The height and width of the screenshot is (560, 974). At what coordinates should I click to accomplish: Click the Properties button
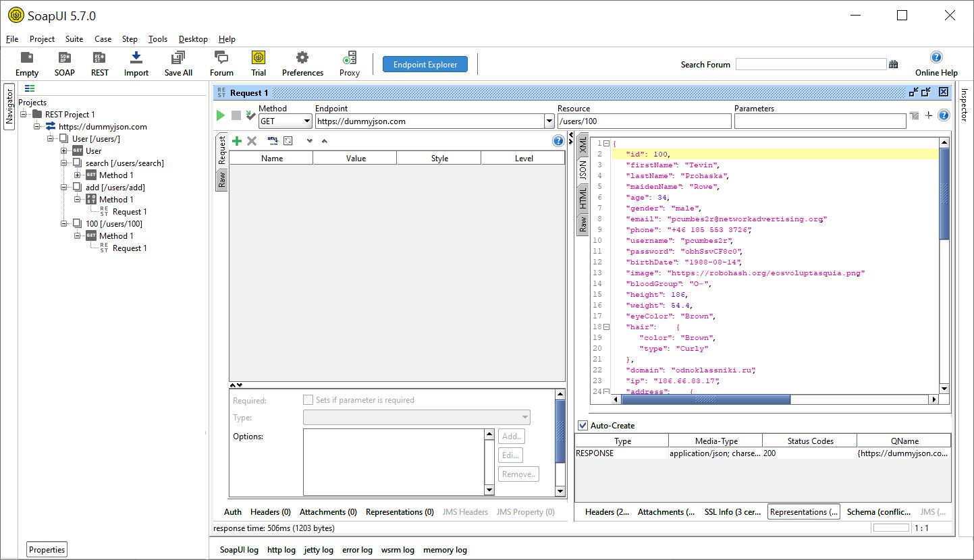tap(47, 550)
